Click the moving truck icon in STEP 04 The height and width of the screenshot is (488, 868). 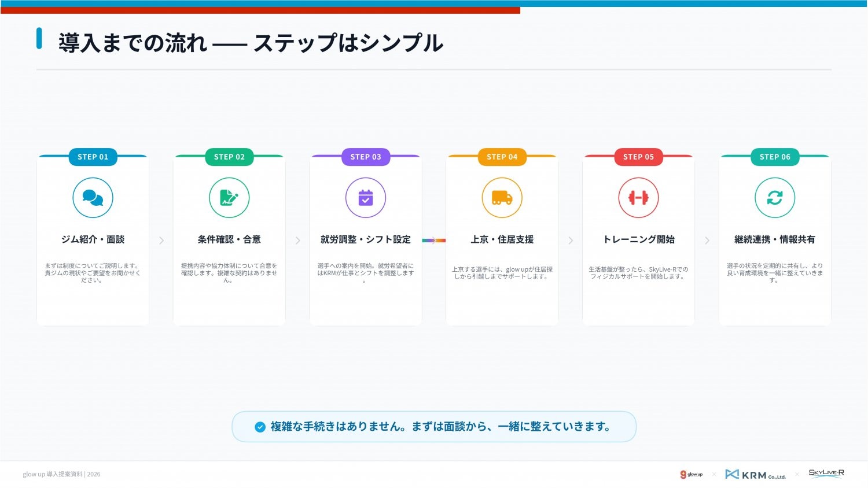tap(502, 198)
